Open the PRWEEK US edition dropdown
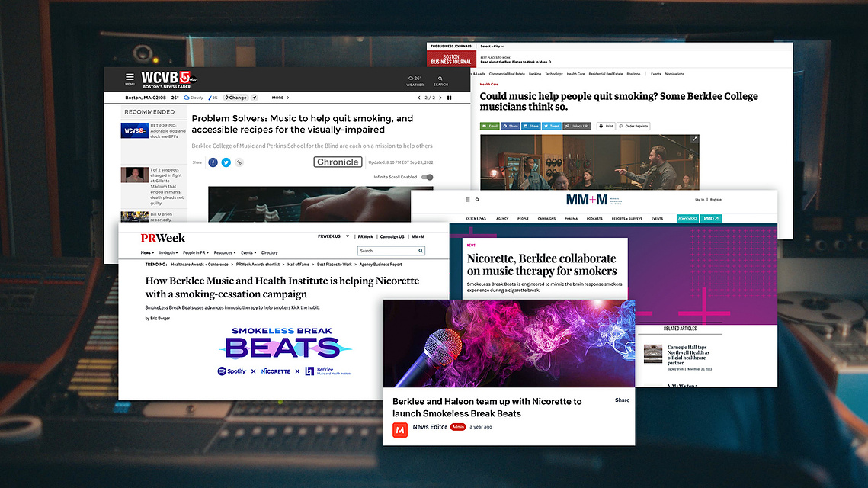This screenshot has width=868, height=488. (x=333, y=236)
